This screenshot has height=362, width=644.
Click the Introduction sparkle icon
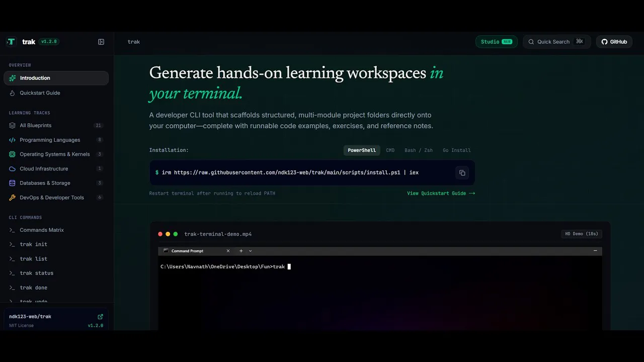coord(13,78)
